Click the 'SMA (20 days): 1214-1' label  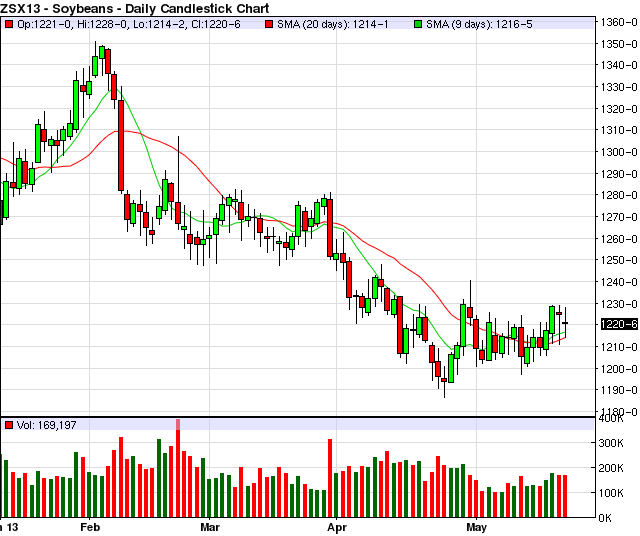(x=333, y=24)
